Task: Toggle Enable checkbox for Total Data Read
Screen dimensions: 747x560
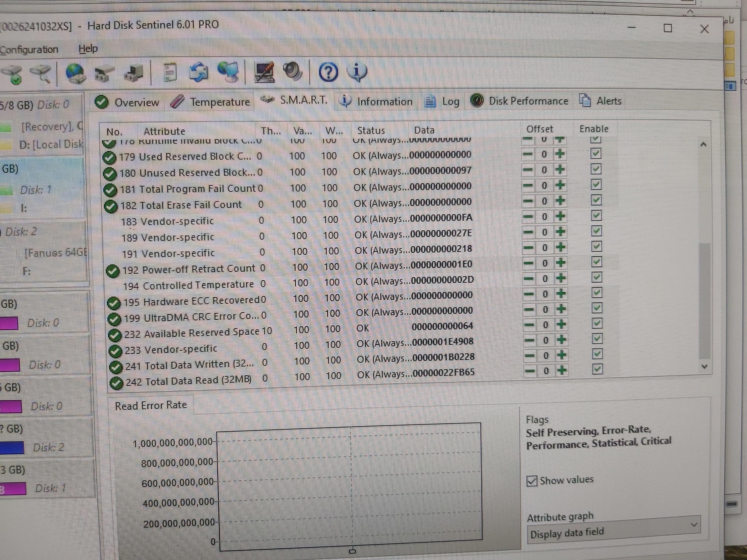Action: (597, 369)
